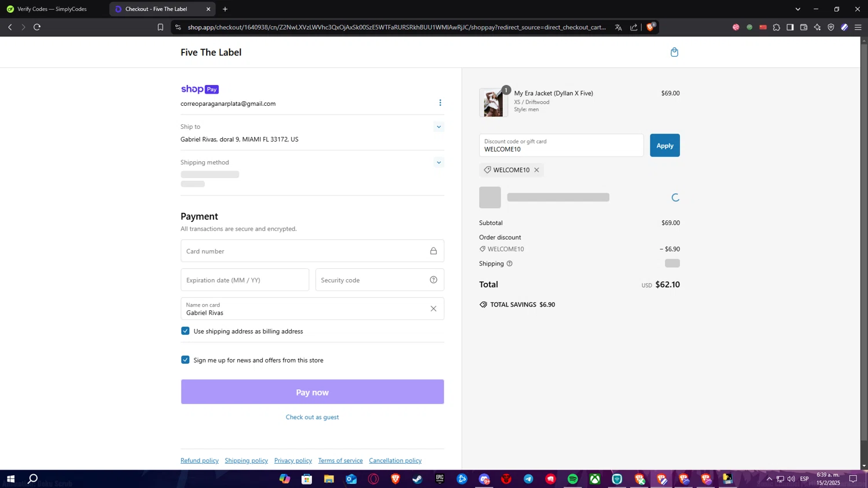Open a new browser tab
The width and height of the screenshot is (868, 488).
[225, 9]
